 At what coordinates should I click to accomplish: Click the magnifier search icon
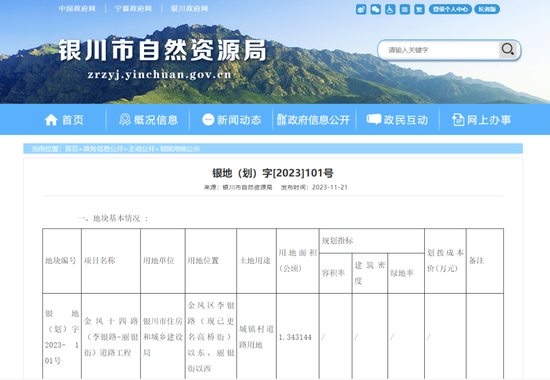(x=508, y=49)
